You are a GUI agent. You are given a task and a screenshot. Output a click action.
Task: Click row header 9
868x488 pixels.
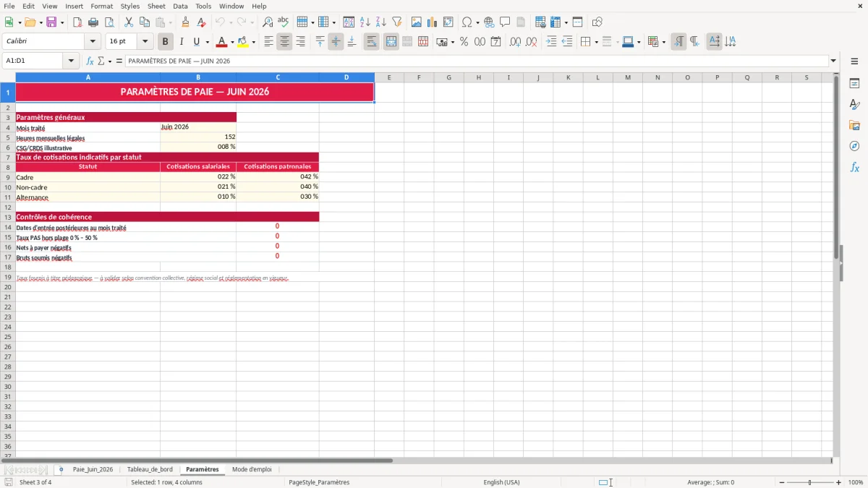pyautogui.click(x=8, y=177)
